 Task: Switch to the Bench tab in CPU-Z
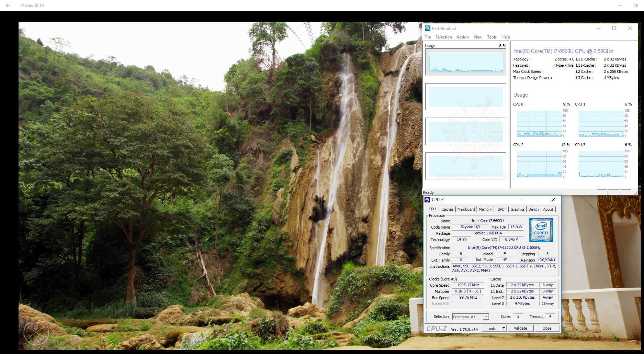point(533,209)
